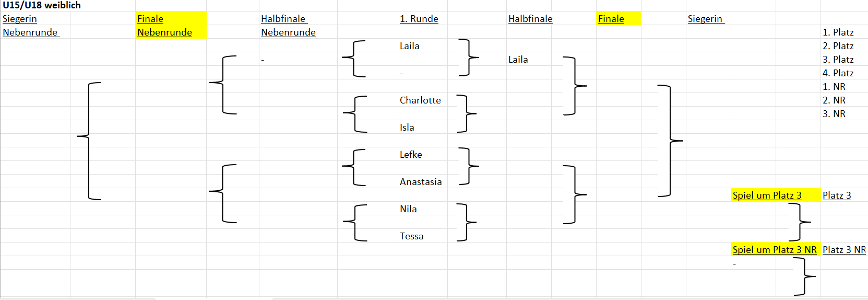
Task: Click the Halbfinale Nebenrunde header
Action: (x=288, y=25)
